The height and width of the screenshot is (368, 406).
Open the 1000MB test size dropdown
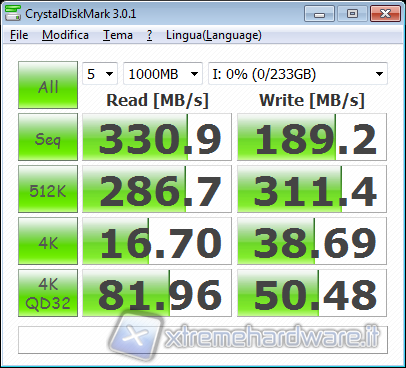(x=163, y=74)
